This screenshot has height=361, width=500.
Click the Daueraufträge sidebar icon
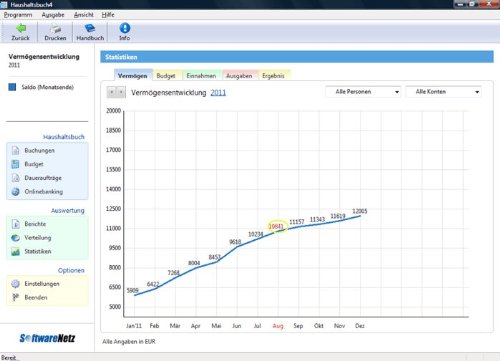[x=15, y=178]
